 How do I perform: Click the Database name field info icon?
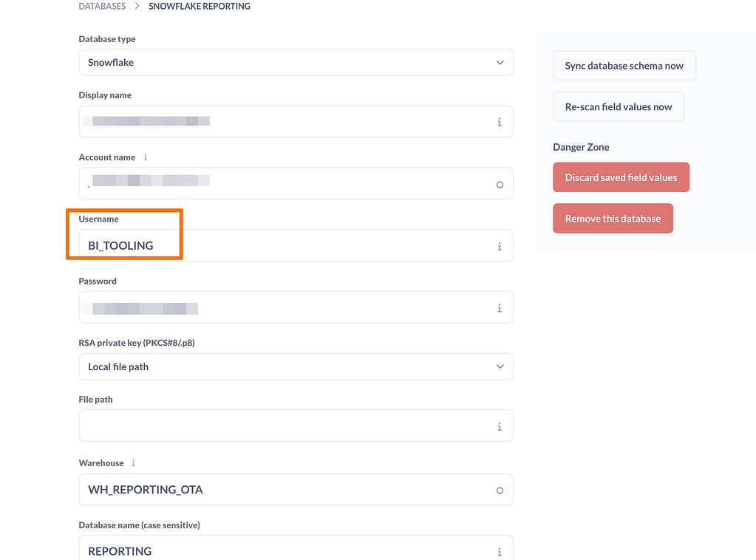click(500, 552)
